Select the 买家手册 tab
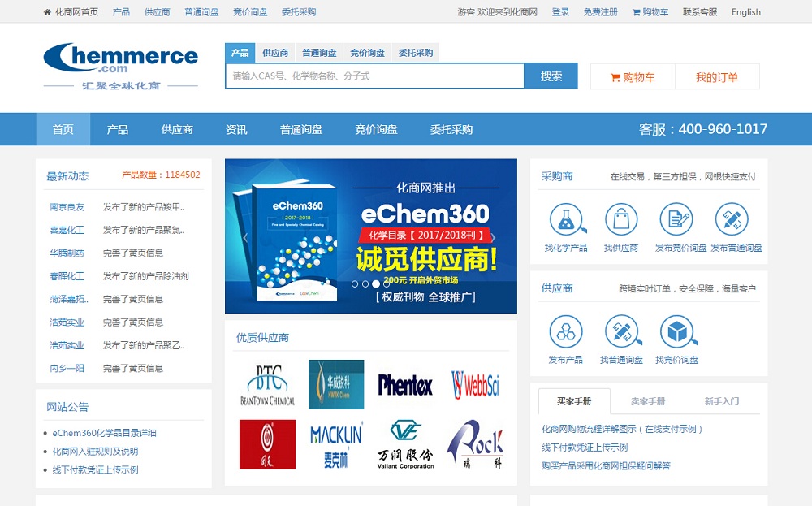 pos(574,401)
